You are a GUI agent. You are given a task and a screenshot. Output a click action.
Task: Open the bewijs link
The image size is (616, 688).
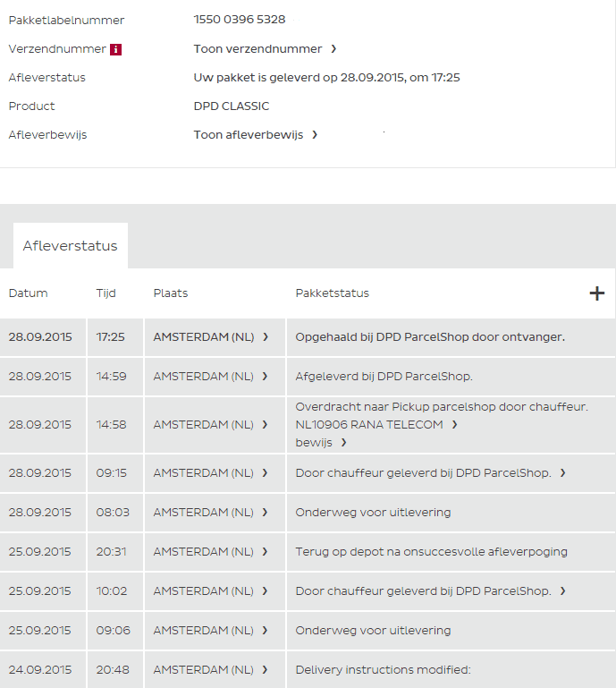321,443
